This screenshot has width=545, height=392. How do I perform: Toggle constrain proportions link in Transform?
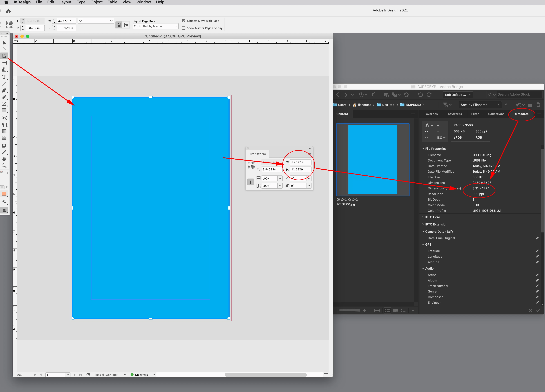250,182
